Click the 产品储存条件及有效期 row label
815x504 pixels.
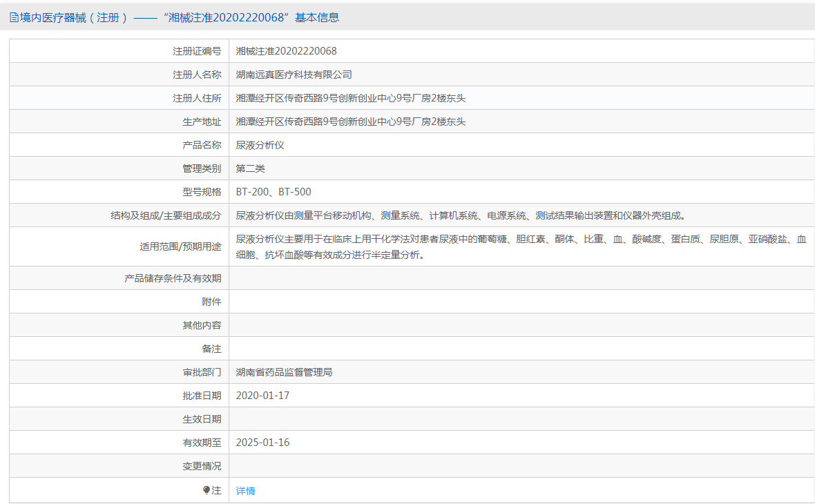(173, 278)
